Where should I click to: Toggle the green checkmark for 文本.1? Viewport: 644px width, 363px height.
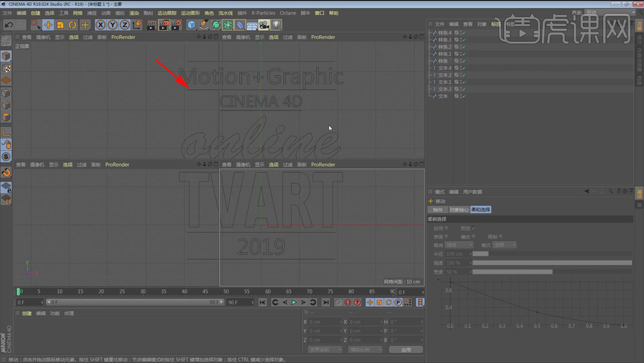464,82
